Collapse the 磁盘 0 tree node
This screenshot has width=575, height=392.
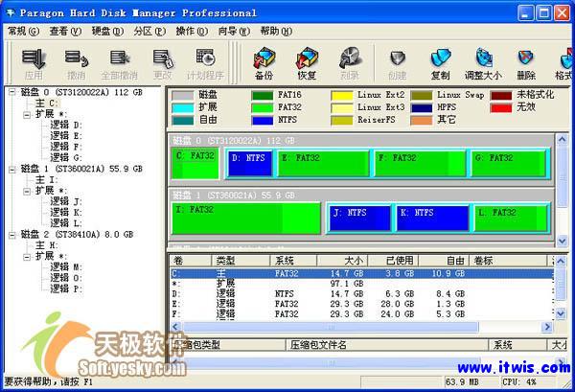click(x=12, y=92)
